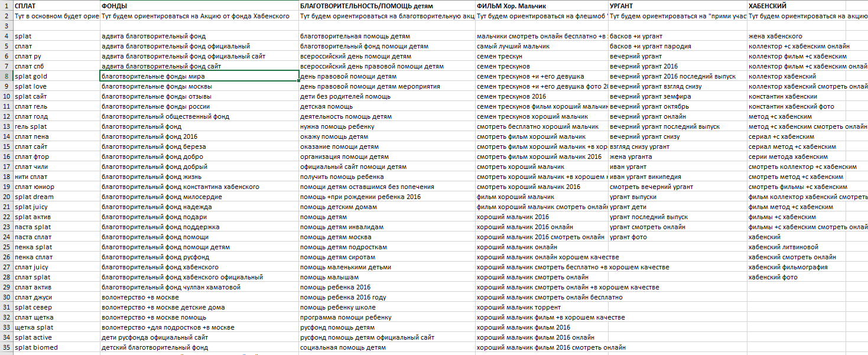868x355 pixels.
Task: Click the ХАБЕНСКИЙ header cell
Action: click(x=807, y=6)
